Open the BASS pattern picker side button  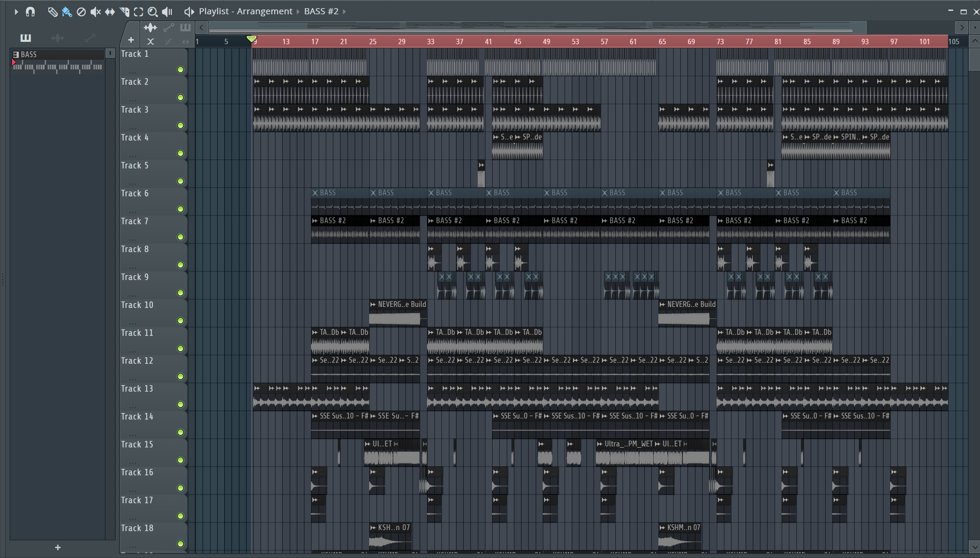coord(110,53)
